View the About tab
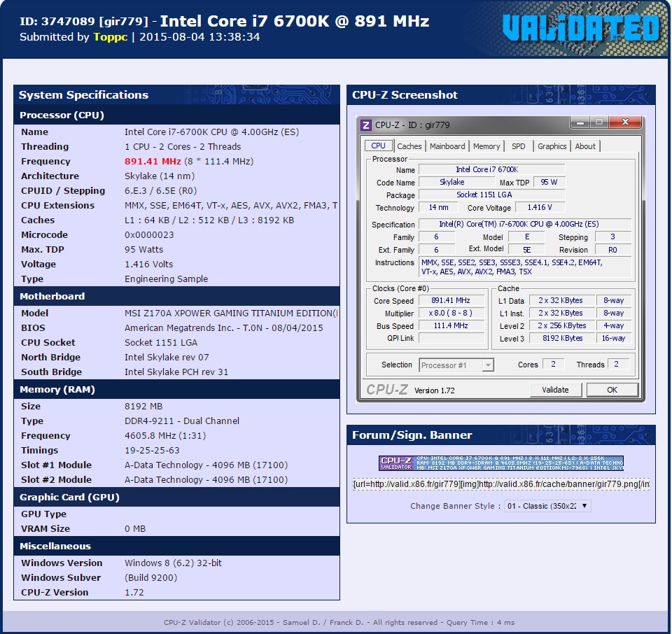Viewport: 672px width, 634px height. 585,146
